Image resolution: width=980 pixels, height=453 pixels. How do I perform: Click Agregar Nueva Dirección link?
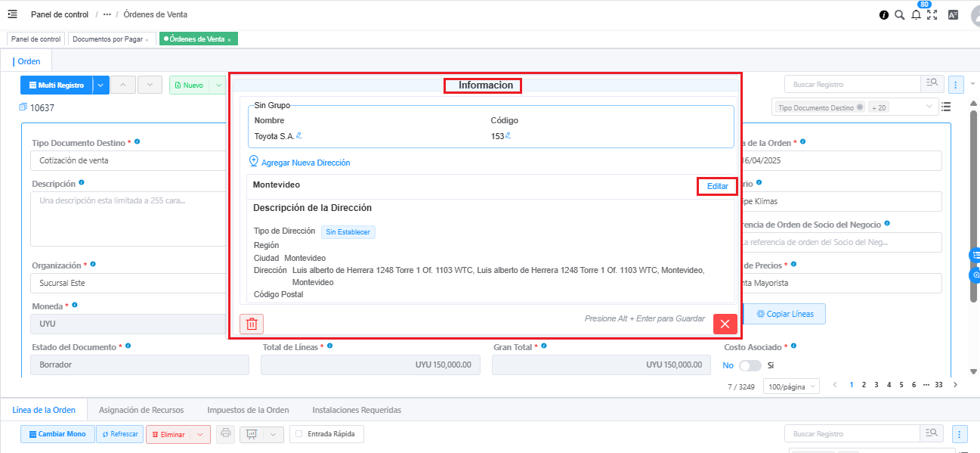[x=305, y=163]
